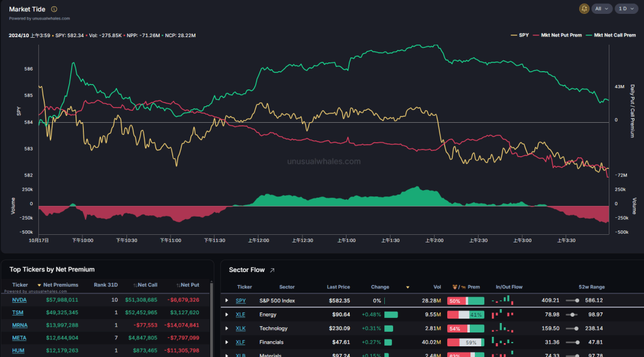Click the Last Price column header
Viewport: 644px width, 357px height.
[338, 286]
